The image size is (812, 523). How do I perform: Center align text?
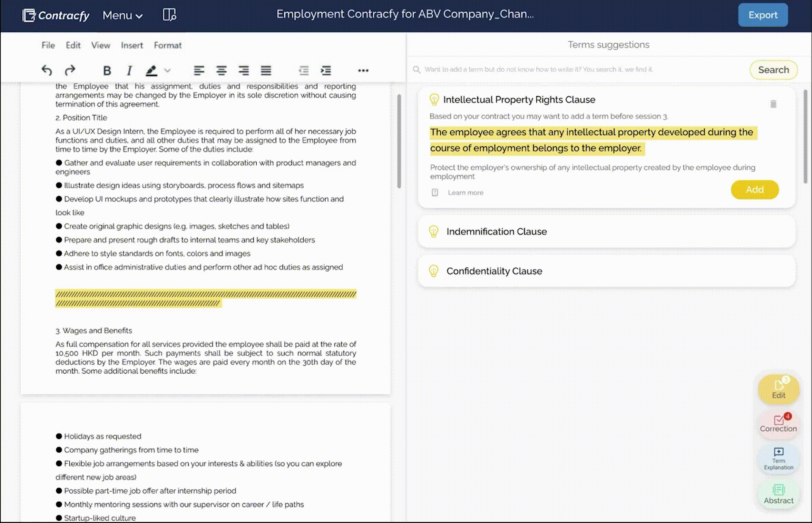point(221,71)
